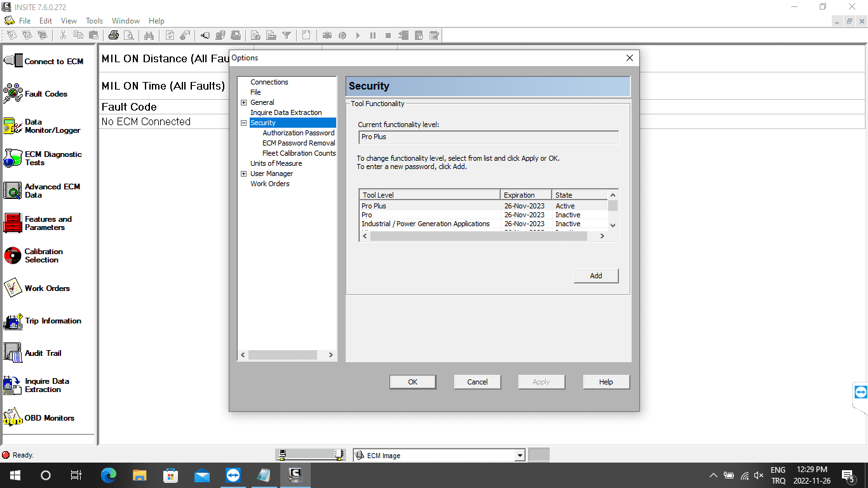
Task: Click the Add button
Action: coord(595,276)
